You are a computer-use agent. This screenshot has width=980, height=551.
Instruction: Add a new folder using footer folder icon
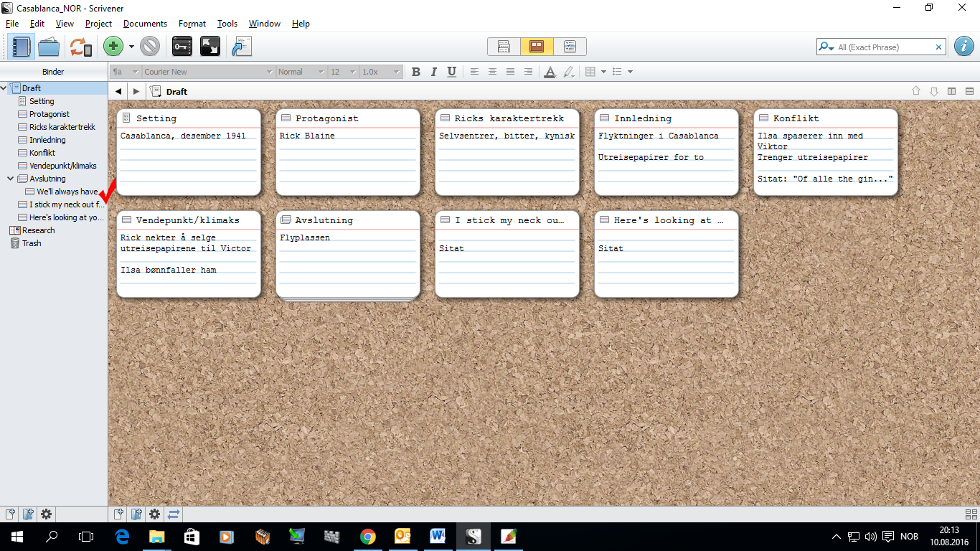29,514
